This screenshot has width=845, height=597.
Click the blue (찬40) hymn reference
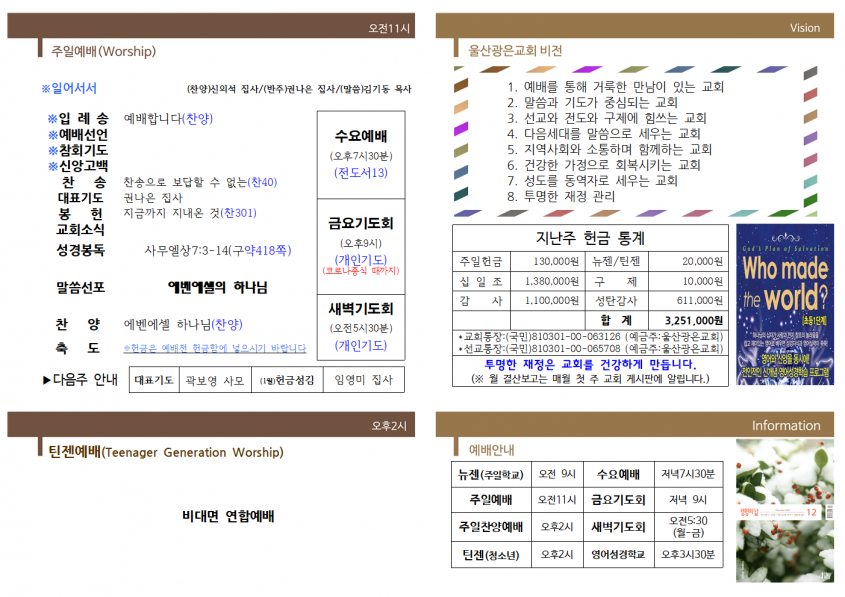click(x=262, y=182)
